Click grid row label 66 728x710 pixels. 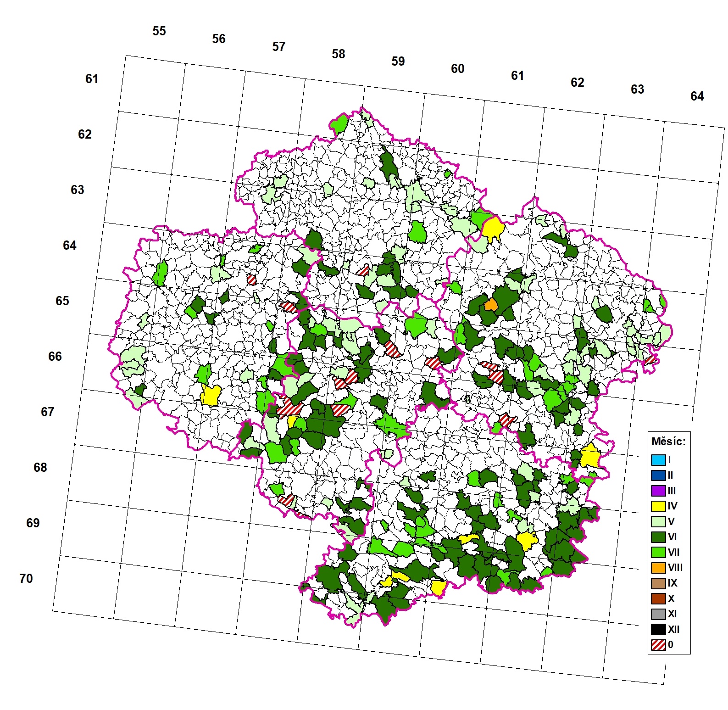[x=55, y=357]
